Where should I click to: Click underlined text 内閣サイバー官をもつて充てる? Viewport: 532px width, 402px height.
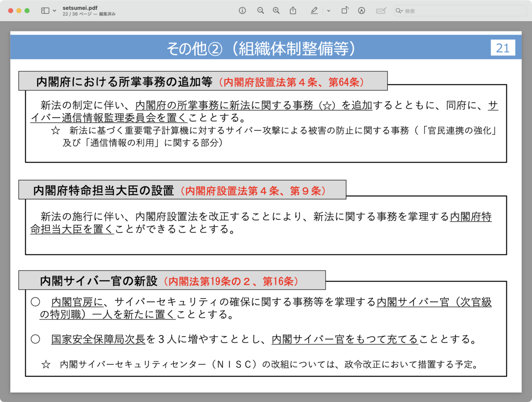click(x=345, y=340)
